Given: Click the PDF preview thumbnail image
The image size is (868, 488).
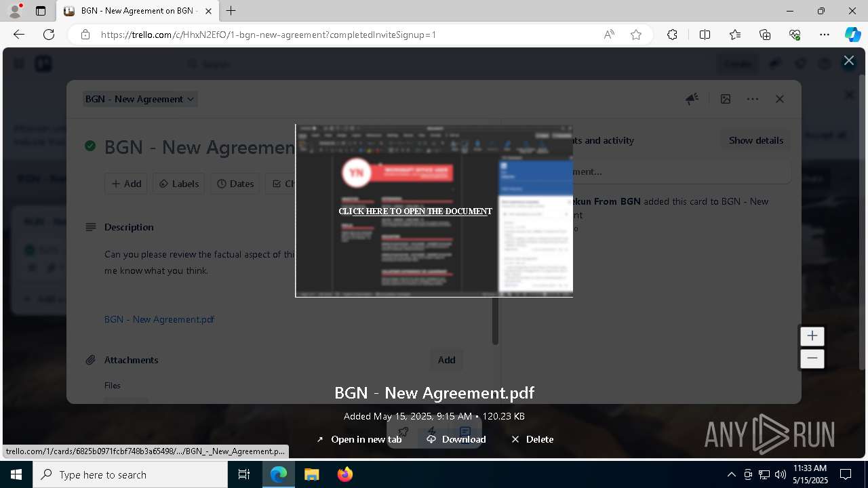Looking at the screenshot, I should (434, 211).
